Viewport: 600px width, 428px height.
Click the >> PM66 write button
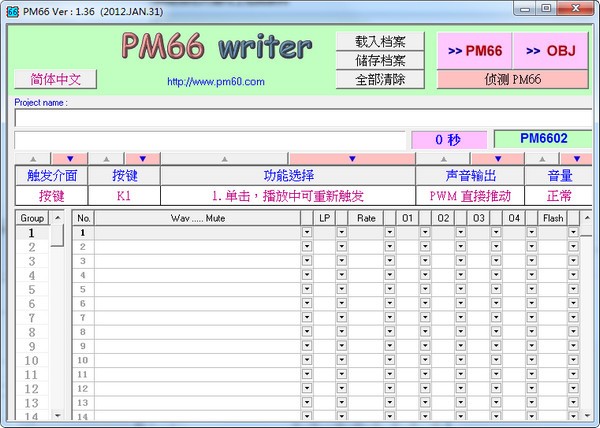pos(474,50)
